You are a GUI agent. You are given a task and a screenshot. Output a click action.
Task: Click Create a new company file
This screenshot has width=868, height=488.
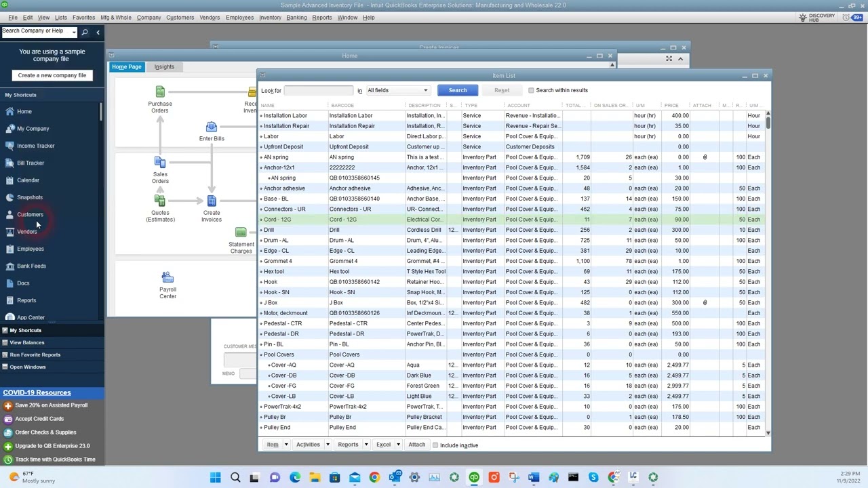[x=52, y=75]
